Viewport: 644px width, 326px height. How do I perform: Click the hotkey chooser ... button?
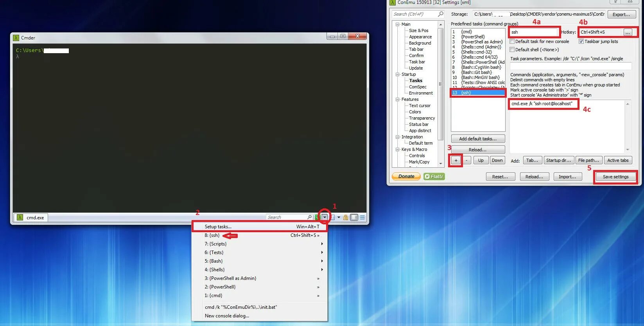tap(628, 32)
